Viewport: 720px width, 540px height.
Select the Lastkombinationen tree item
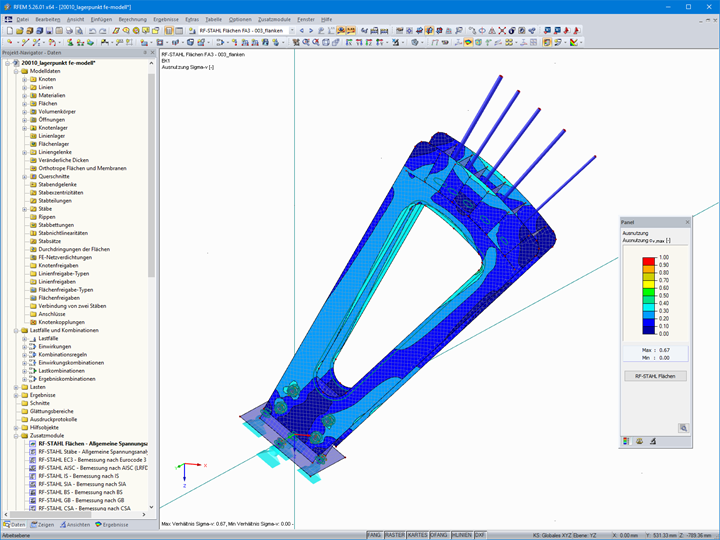62,371
